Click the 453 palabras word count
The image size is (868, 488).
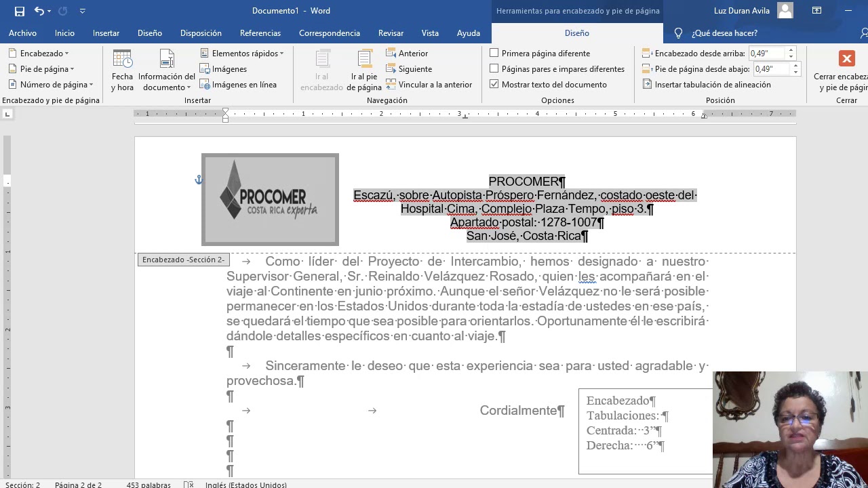149,485
